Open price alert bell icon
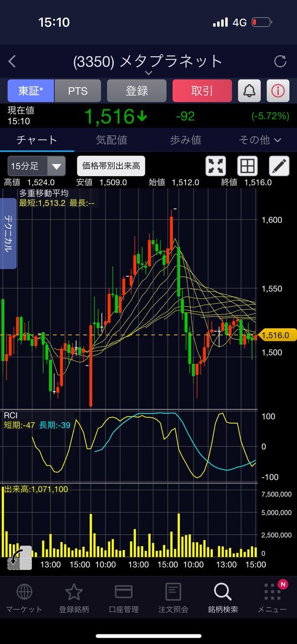The image size is (297, 644). pyautogui.click(x=249, y=91)
